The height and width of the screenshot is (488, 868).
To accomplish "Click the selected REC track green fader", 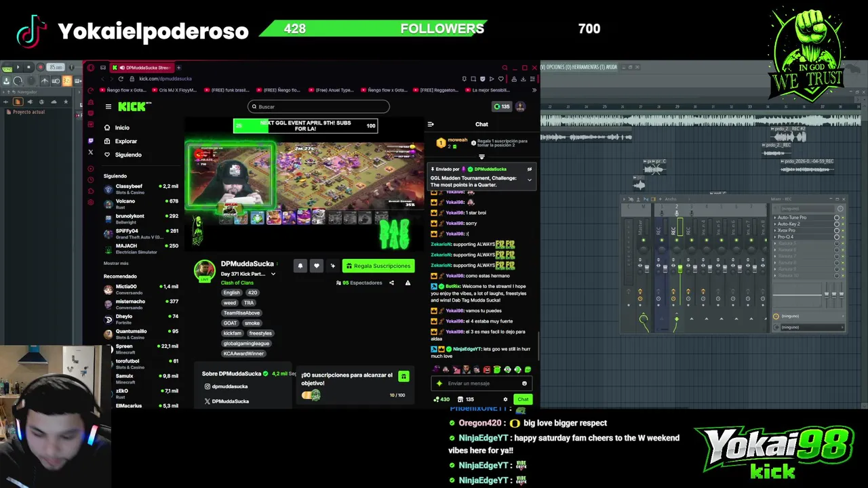I will [680, 270].
